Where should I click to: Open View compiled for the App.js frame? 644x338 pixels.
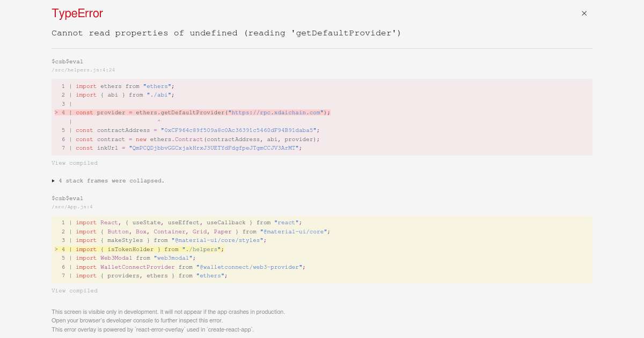[x=74, y=290]
